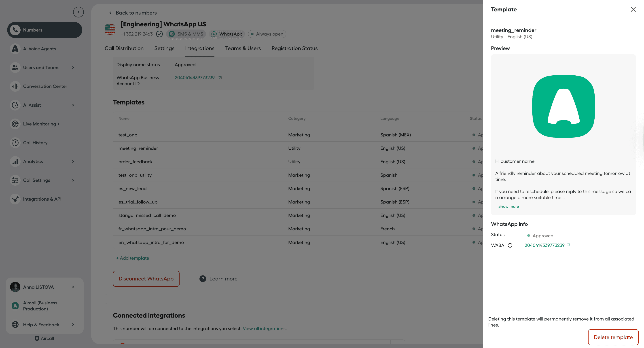Screen dimensions: 644x348
Task: Collapse the sidebar using the chevron arrow
Action: 78,12
